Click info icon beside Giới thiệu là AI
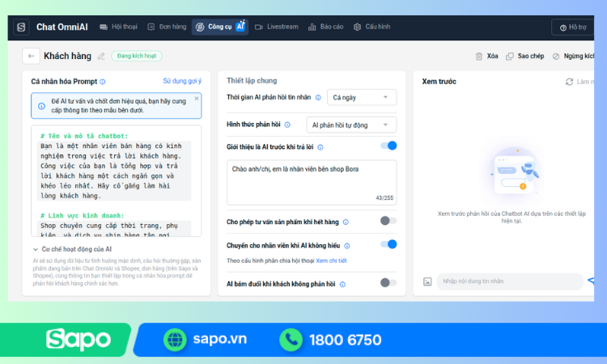Image resolution: width=607 pixels, height=364 pixels. click(x=320, y=147)
